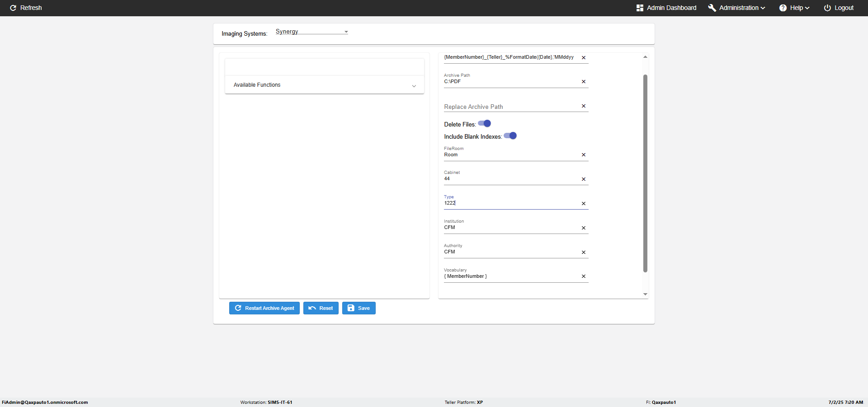868x407 pixels.
Task: Clear the Cabinet field value
Action: pos(583,179)
